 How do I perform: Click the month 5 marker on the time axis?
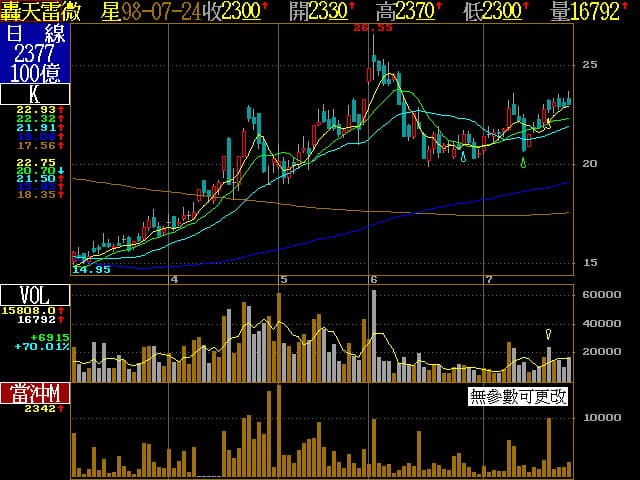point(284,279)
